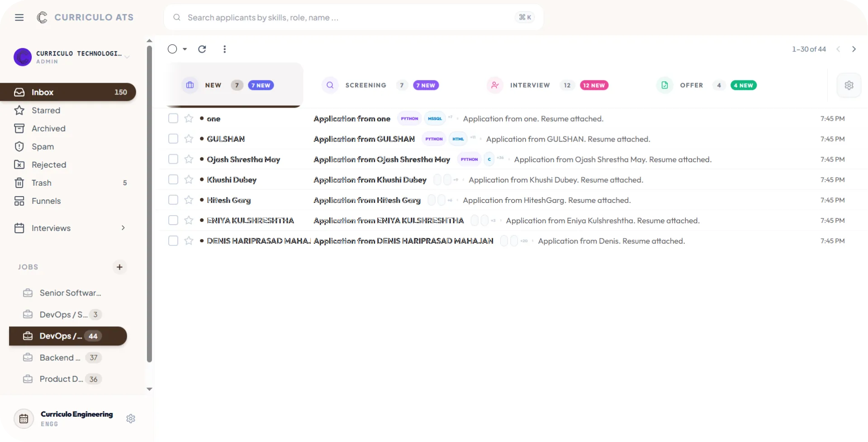Open the three-dot more options menu
The width and height of the screenshot is (868, 442).
(x=224, y=49)
